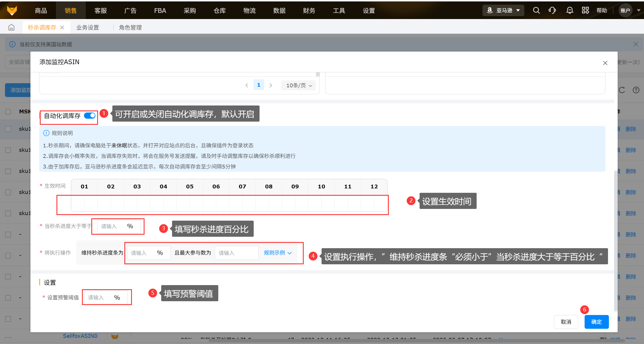Open the 亚马逊 platform dropdown
The image size is (644, 344).
coord(503,11)
